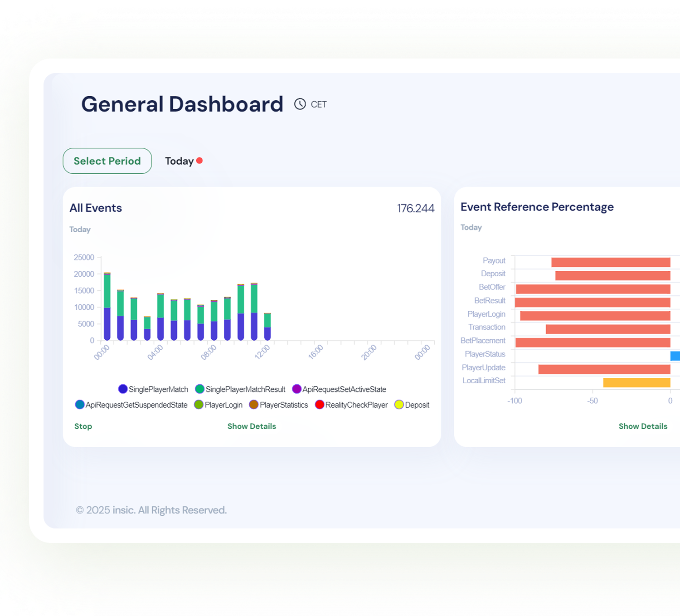Click the All Events total 176.244
This screenshot has width=680, height=616.
coord(415,208)
